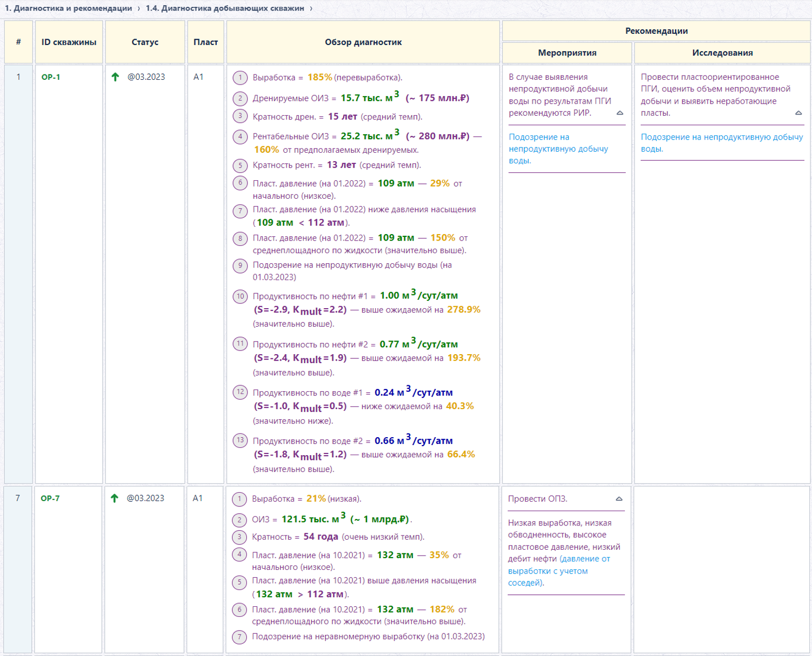Screen dimensions: 812x656
Task: Click the Пласт column header
Action: pos(206,42)
